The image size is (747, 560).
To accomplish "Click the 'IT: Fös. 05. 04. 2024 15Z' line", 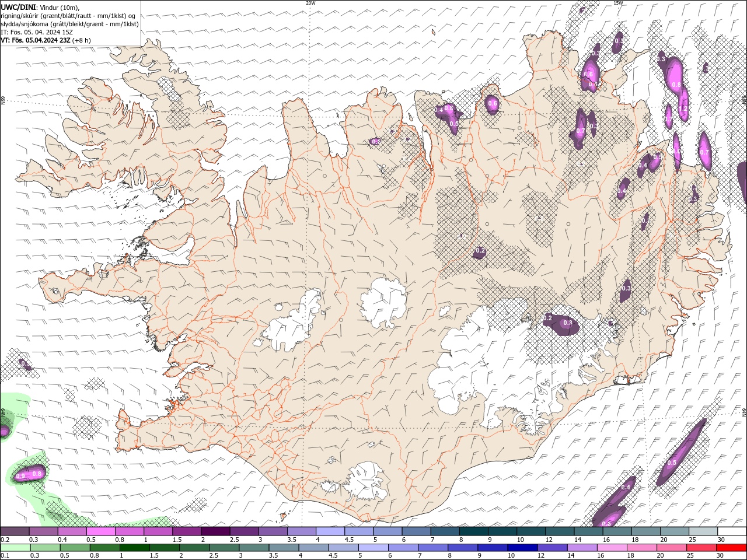I will click(x=37, y=32).
